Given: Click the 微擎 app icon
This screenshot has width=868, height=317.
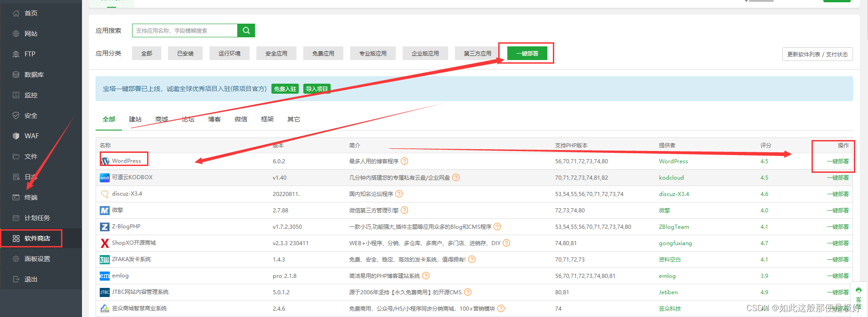Looking at the screenshot, I should (105, 211).
